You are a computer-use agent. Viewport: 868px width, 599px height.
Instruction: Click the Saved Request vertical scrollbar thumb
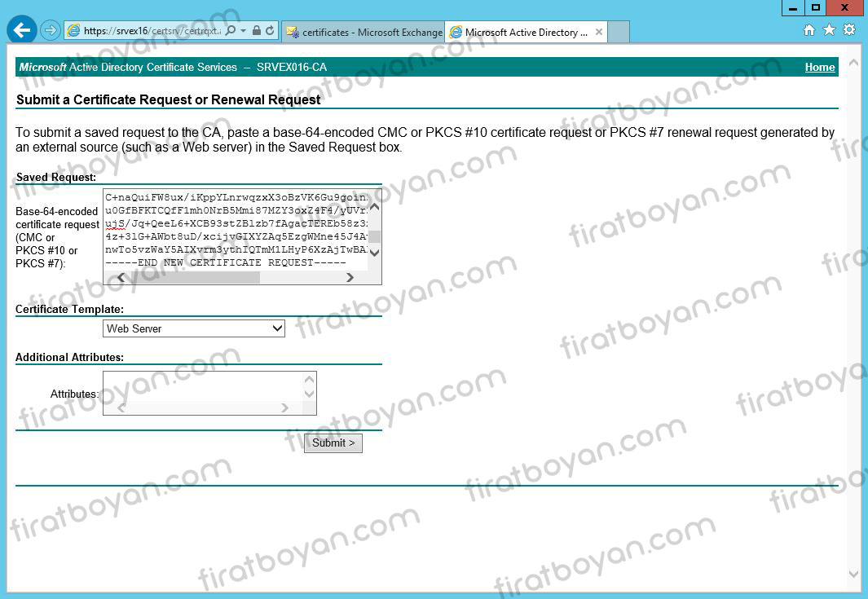pos(375,236)
